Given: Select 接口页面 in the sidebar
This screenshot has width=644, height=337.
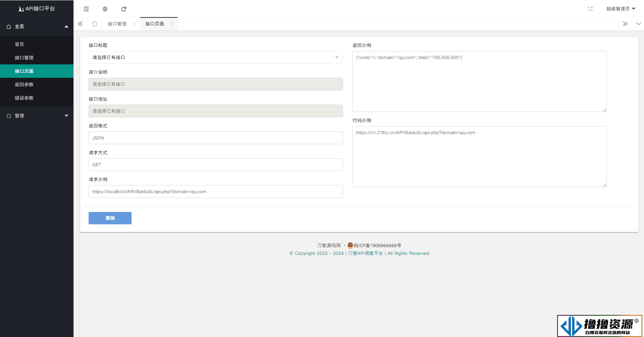Looking at the screenshot, I should click(x=37, y=71).
